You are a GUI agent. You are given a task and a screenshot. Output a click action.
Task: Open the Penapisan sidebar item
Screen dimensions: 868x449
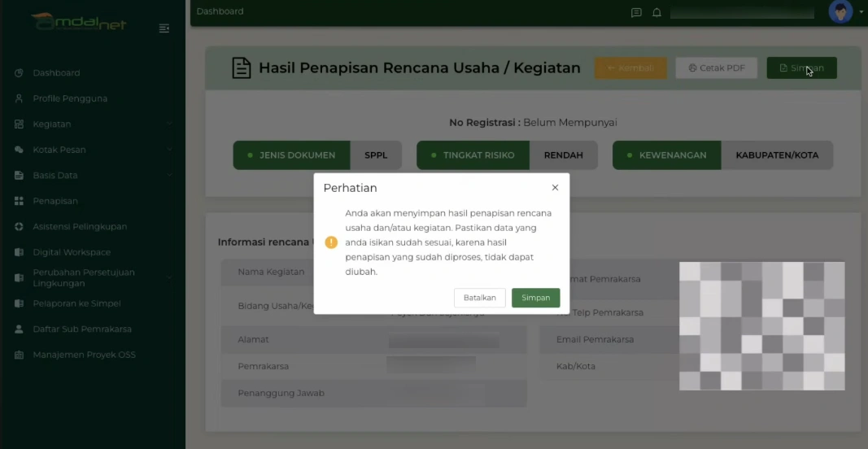55,201
